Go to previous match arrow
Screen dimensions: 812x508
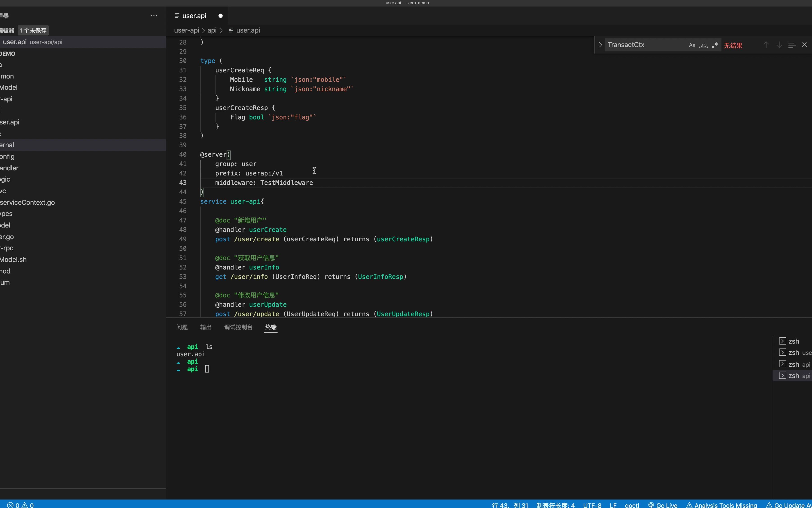(x=766, y=45)
